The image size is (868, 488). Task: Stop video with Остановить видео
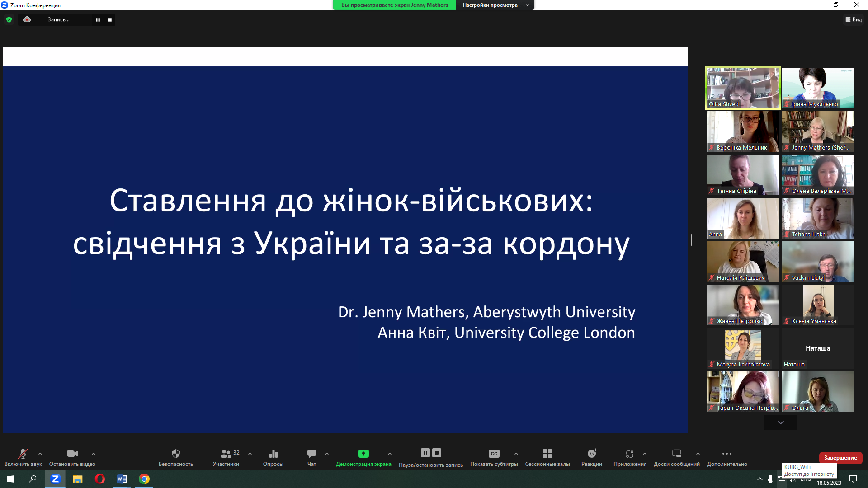coord(72,456)
